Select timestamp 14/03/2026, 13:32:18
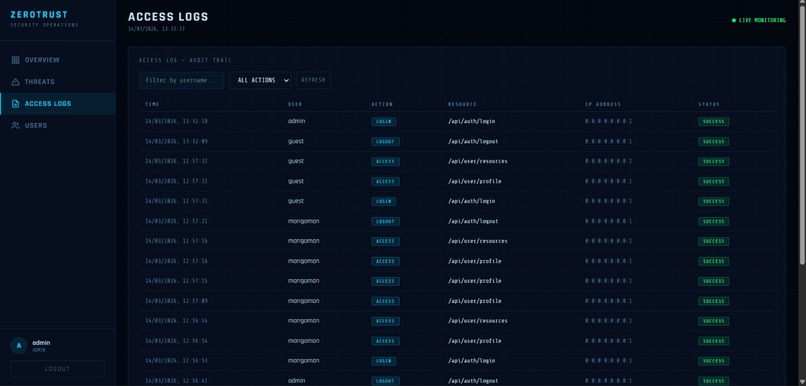The image size is (806, 386). tap(176, 121)
